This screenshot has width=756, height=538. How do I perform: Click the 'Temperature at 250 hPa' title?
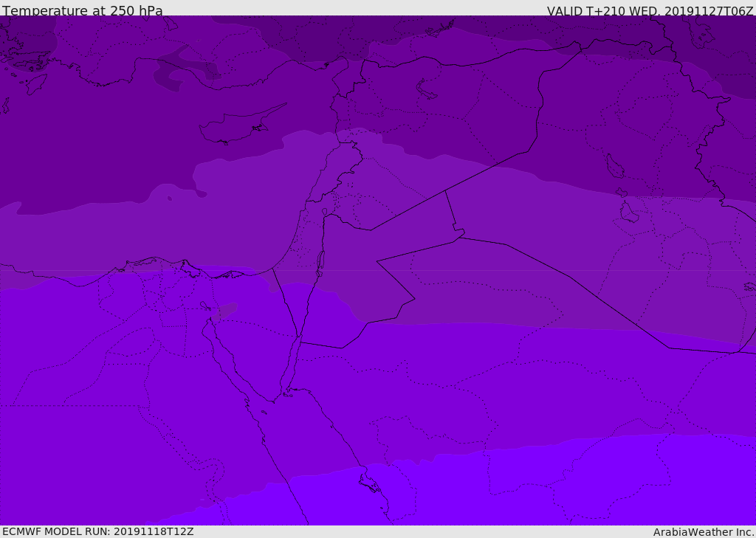coord(83,10)
